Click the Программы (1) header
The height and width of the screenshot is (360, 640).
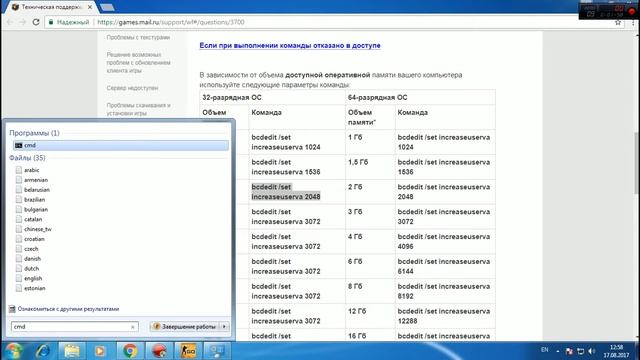coord(34,133)
